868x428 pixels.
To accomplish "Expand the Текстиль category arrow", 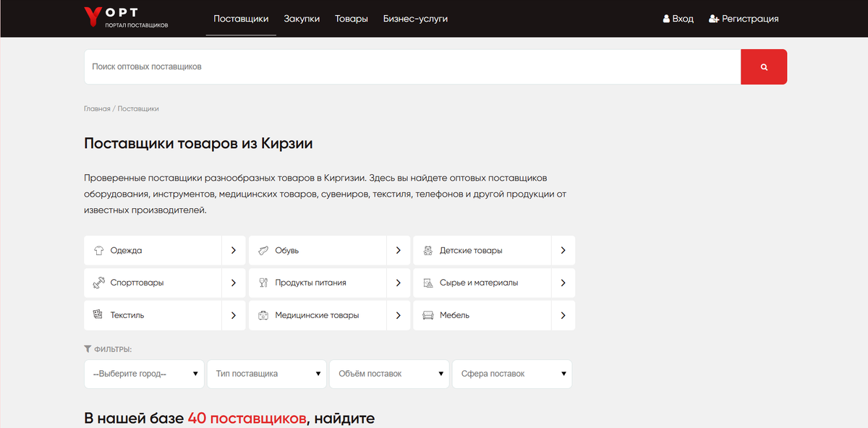I will [234, 315].
